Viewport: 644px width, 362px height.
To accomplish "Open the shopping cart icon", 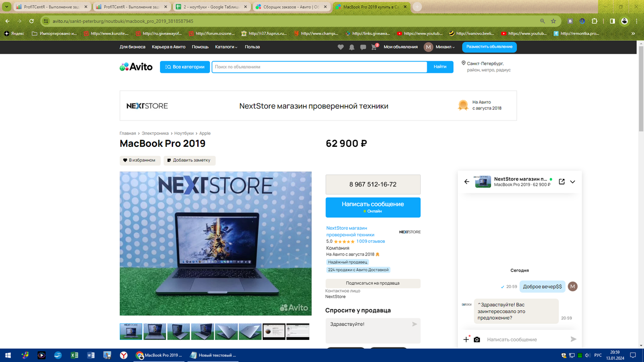I will [375, 47].
